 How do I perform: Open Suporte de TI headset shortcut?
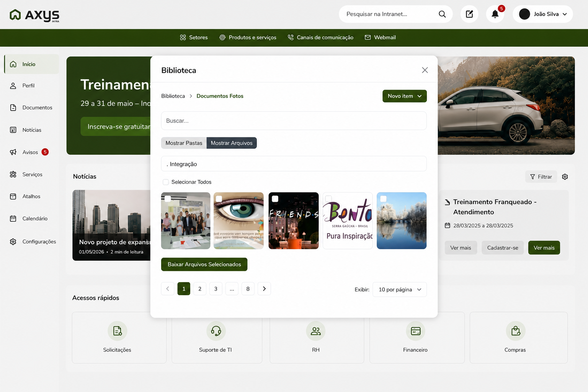click(216, 331)
